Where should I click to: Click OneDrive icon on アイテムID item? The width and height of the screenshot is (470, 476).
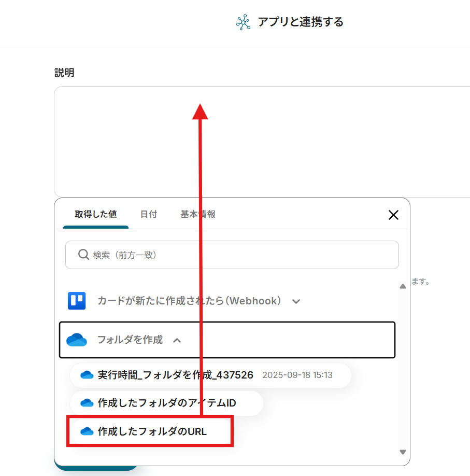pyautogui.click(x=87, y=403)
